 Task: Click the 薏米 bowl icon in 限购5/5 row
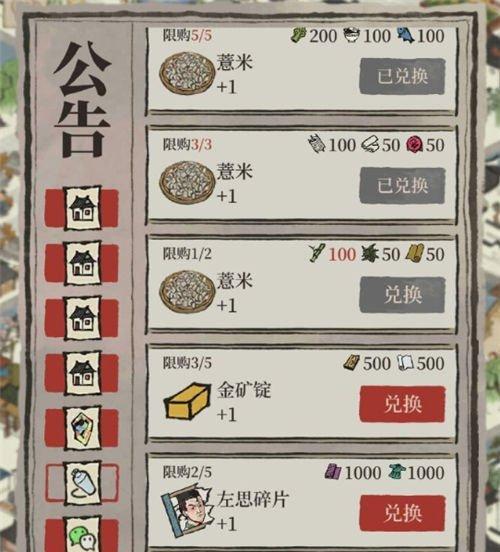click(x=187, y=73)
